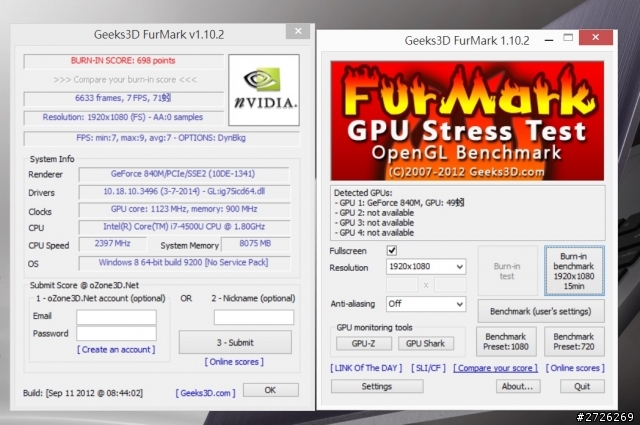Open the Settings button
Screen dimensions: 640x425
[377, 386]
